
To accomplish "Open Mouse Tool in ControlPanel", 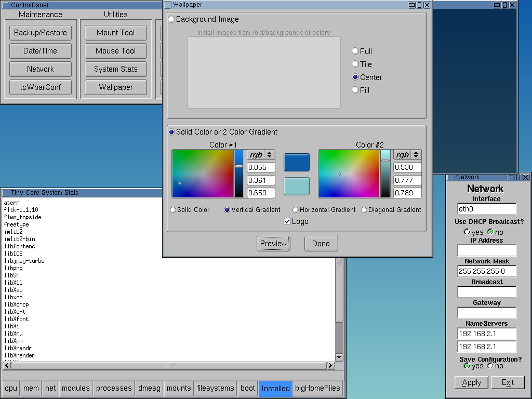I will (x=116, y=51).
